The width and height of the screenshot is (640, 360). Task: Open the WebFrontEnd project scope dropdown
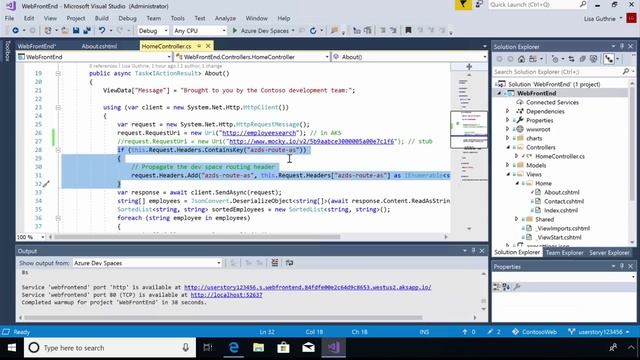tap(95, 57)
